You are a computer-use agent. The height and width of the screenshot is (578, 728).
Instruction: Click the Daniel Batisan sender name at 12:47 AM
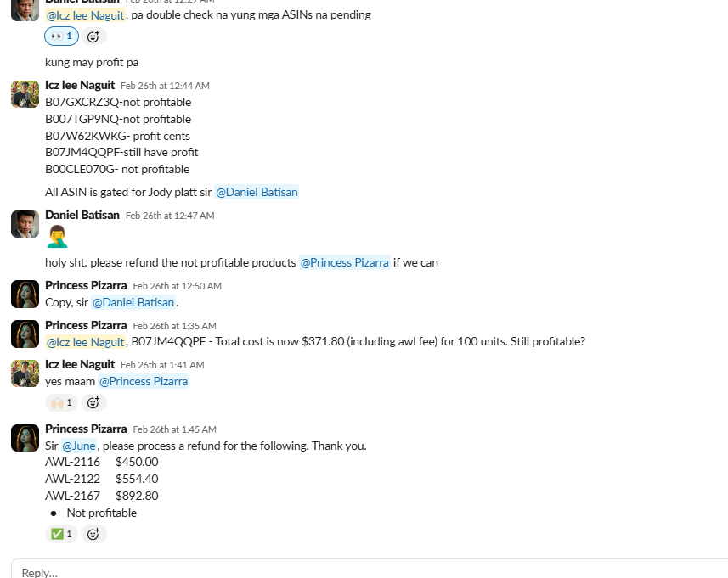click(x=82, y=215)
